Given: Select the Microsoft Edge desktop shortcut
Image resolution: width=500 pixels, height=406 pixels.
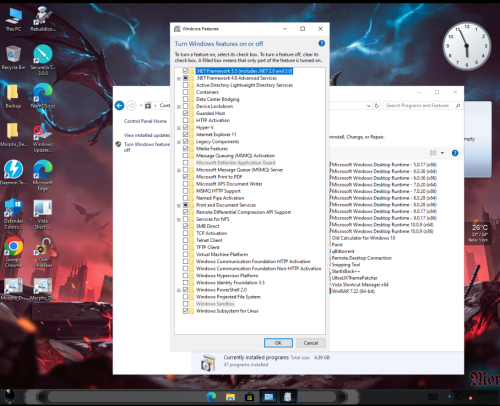Looking at the screenshot, I should pyautogui.click(x=43, y=175).
